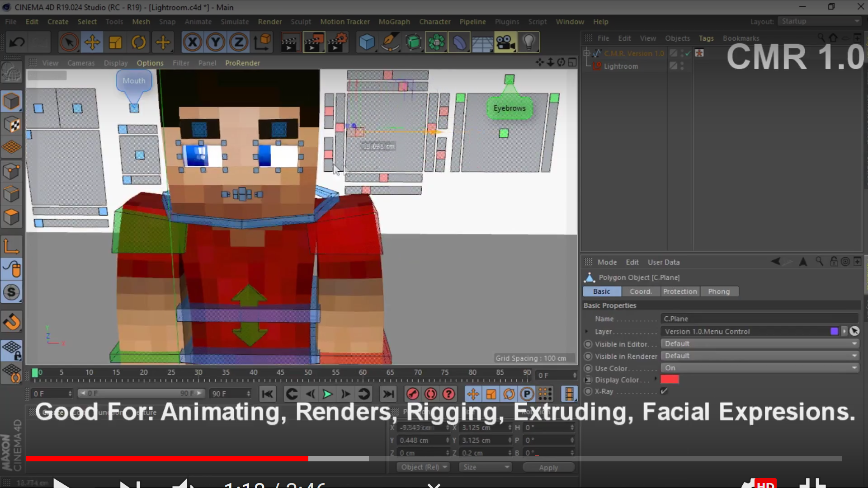The height and width of the screenshot is (488, 868).
Task: Play the animation forward
Action: point(327,394)
